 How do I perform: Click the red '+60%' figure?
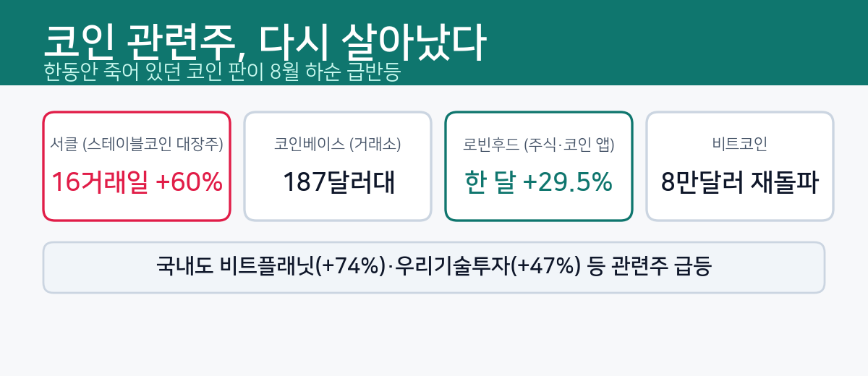tap(189, 182)
